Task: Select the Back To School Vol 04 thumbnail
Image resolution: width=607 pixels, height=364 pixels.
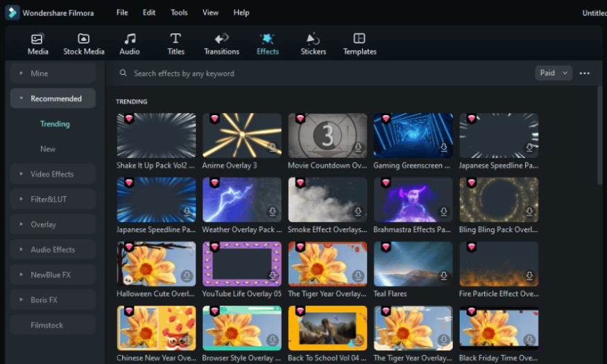Action: [327, 328]
